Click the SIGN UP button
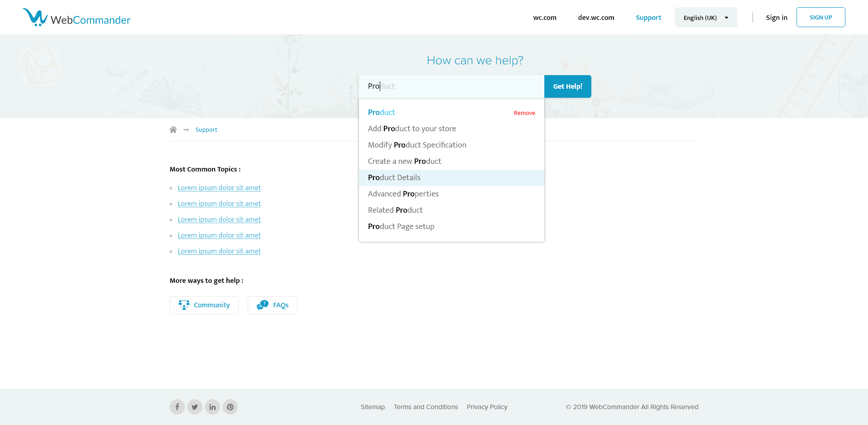Screen dimensions: 868x425 (x=821, y=18)
